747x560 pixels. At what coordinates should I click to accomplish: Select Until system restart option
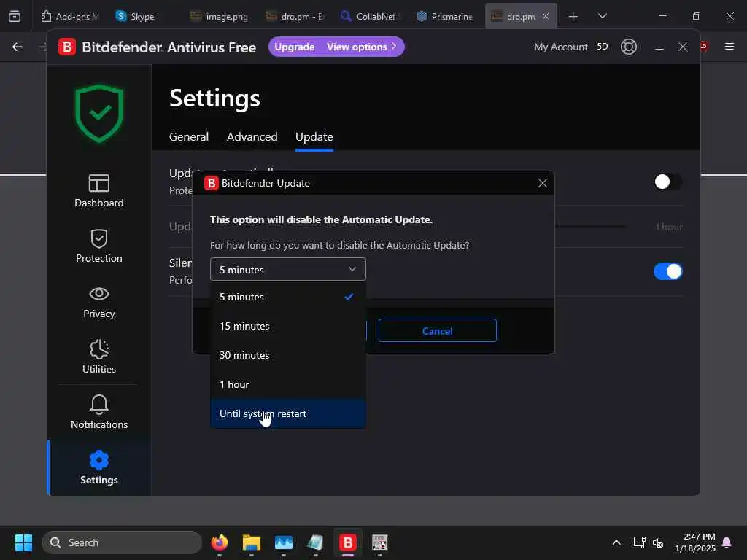287,414
